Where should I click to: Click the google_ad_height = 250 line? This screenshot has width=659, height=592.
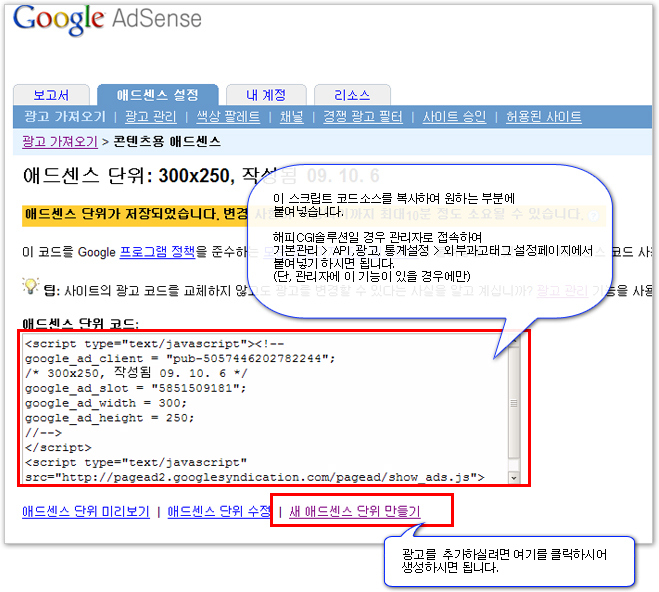(x=109, y=418)
